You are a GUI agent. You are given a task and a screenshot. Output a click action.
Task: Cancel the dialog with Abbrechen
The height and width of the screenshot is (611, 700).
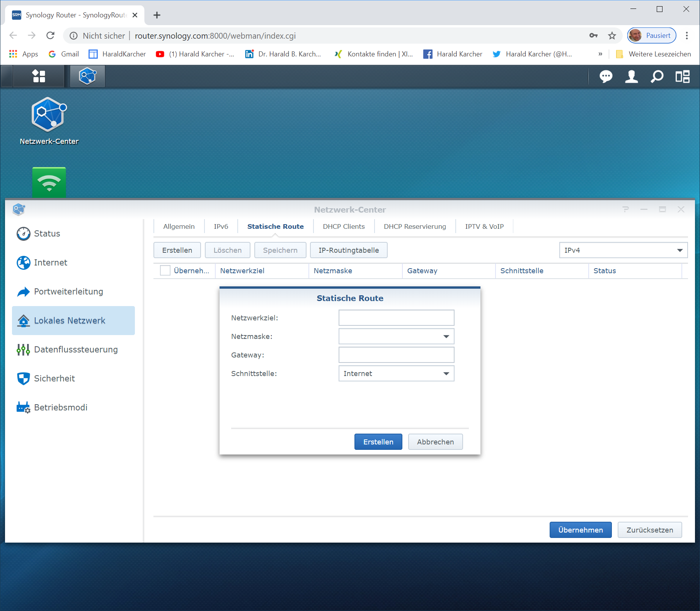tap(435, 442)
